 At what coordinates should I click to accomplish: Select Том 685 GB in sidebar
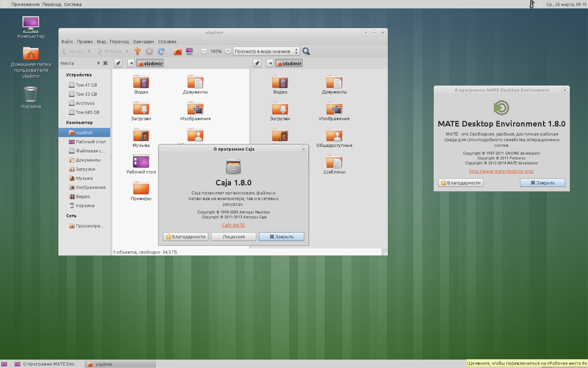pyautogui.click(x=85, y=112)
